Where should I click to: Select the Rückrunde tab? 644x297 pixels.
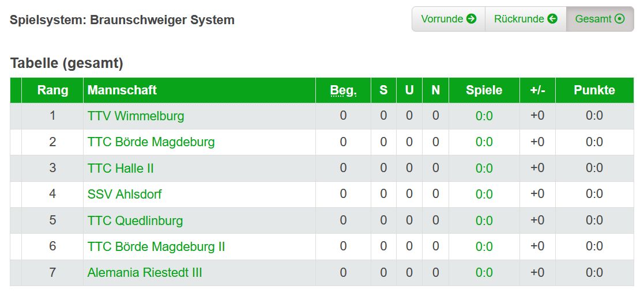525,19
